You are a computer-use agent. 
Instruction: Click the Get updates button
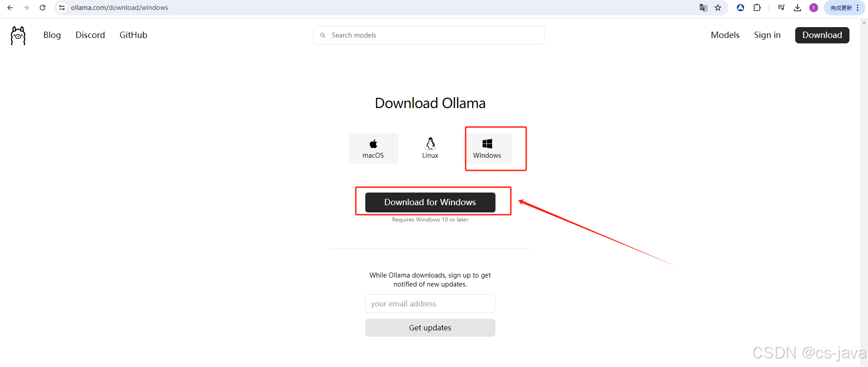(x=430, y=328)
